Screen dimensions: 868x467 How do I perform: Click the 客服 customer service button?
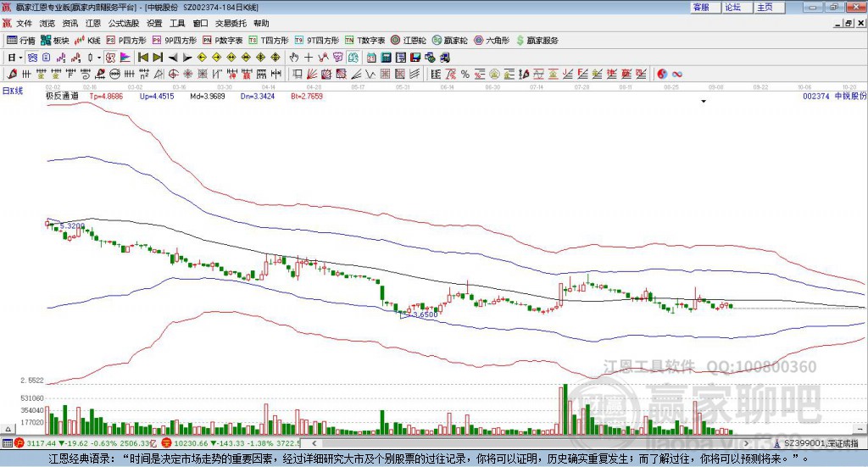(x=702, y=7)
